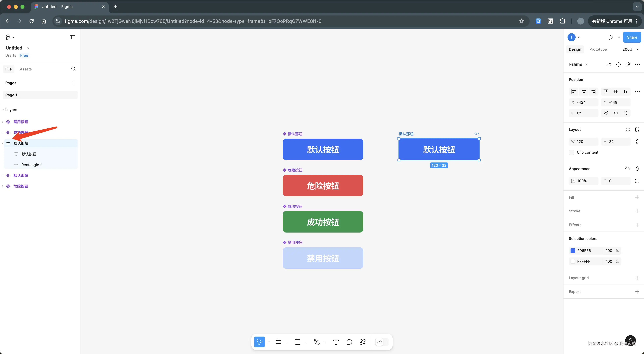Click the Share button
Viewport: 644px width, 354px height.
632,37
